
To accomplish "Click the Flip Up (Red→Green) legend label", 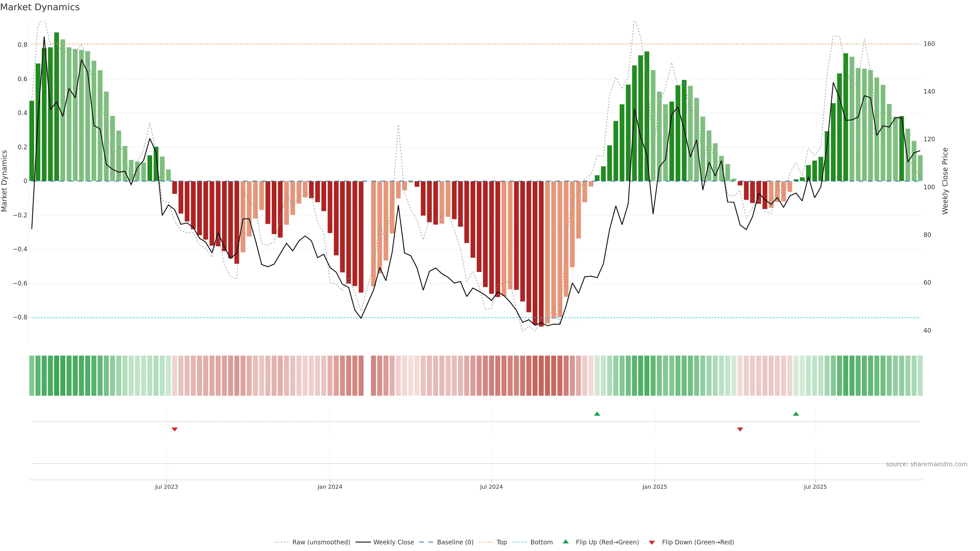I will (x=607, y=542).
